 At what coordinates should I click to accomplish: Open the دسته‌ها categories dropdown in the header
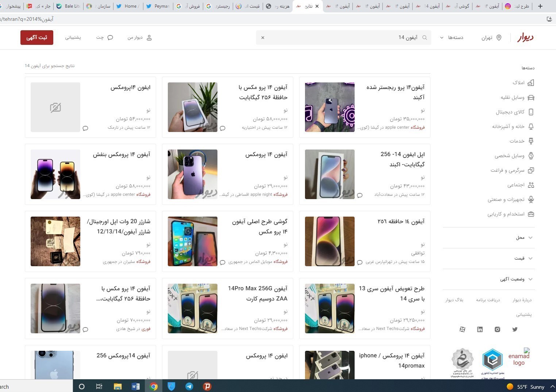pos(452,38)
